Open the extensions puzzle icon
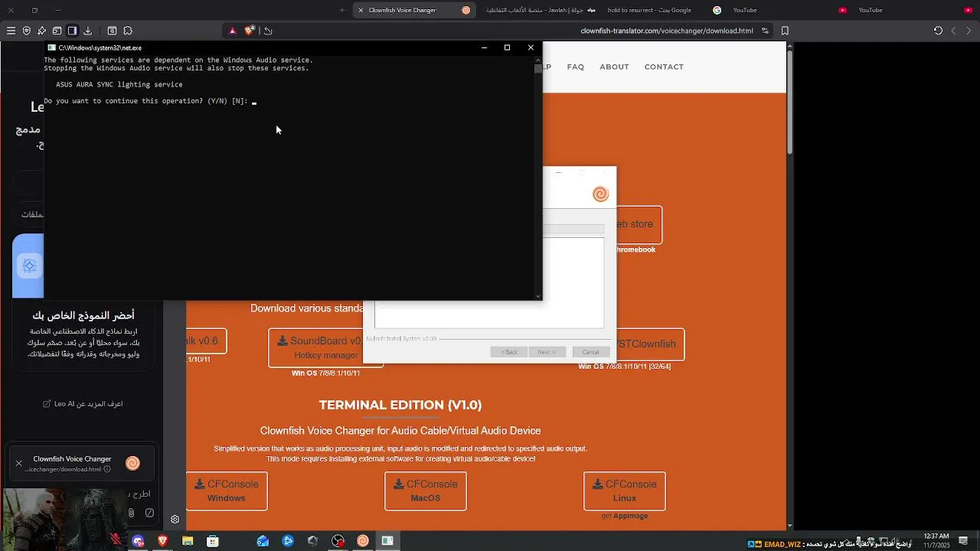The width and height of the screenshot is (980, 551). click(x=128, y=31)
